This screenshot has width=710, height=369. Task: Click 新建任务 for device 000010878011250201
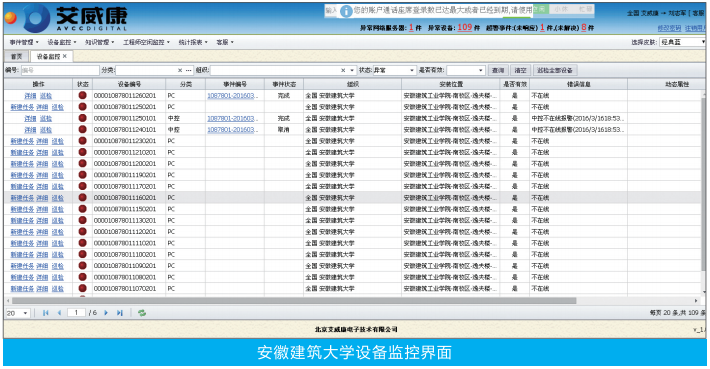click(22, 107)
